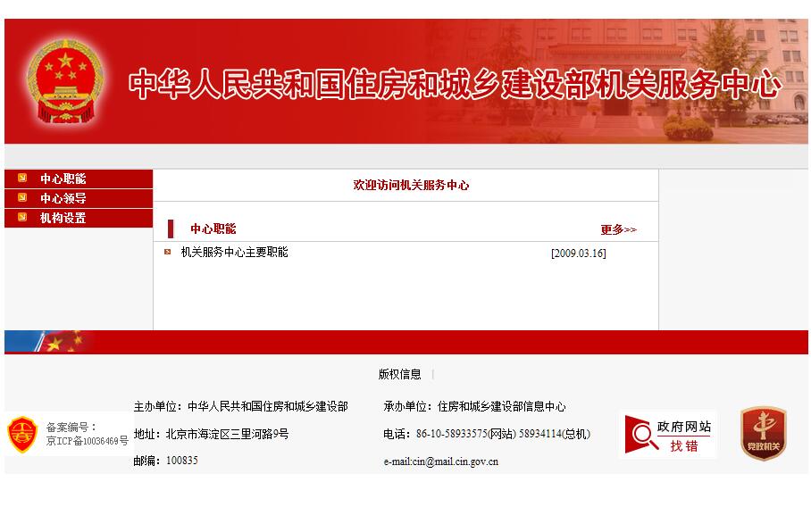Click the national emblem in the header
This screenshot has width=811, height=532.
click(65, 81)
